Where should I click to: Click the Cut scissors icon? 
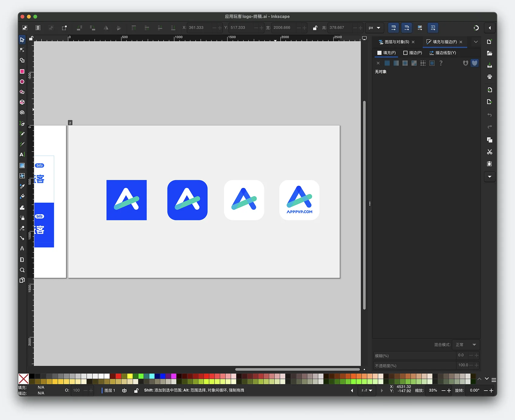pyautogui.click(x=490, y=152)
